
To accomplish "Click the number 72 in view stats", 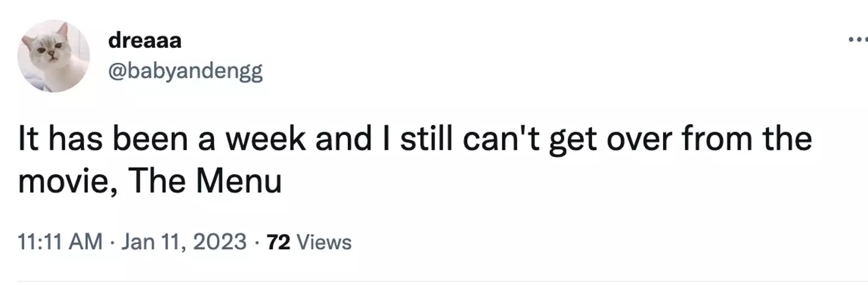I will tap(278, 243).
